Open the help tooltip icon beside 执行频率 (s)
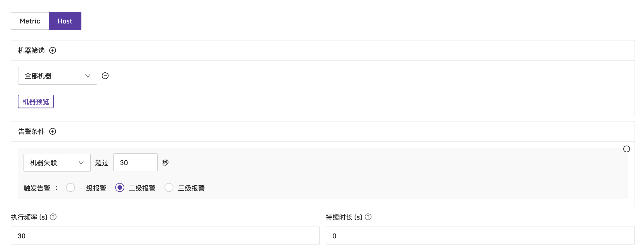Image resolution: width=644 pixels, height=252 pixels. (x=53, y=217)
